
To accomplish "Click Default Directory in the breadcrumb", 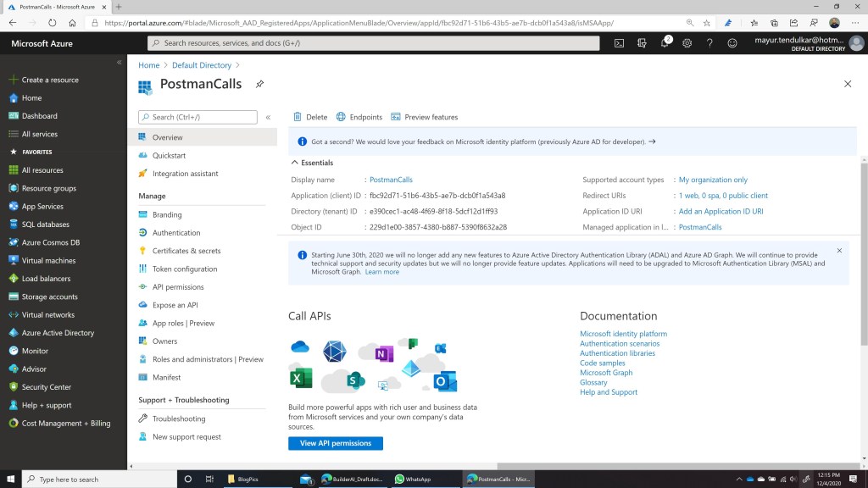I will [202, 65].
